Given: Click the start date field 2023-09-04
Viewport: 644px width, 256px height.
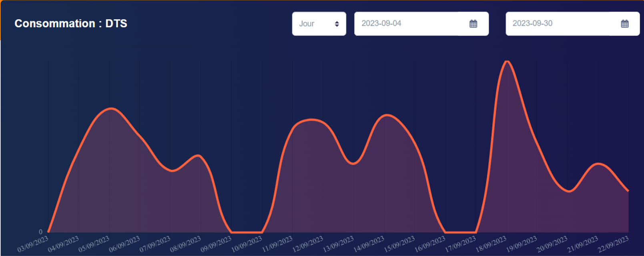Looking at the screenshot, I should point(408,24).
